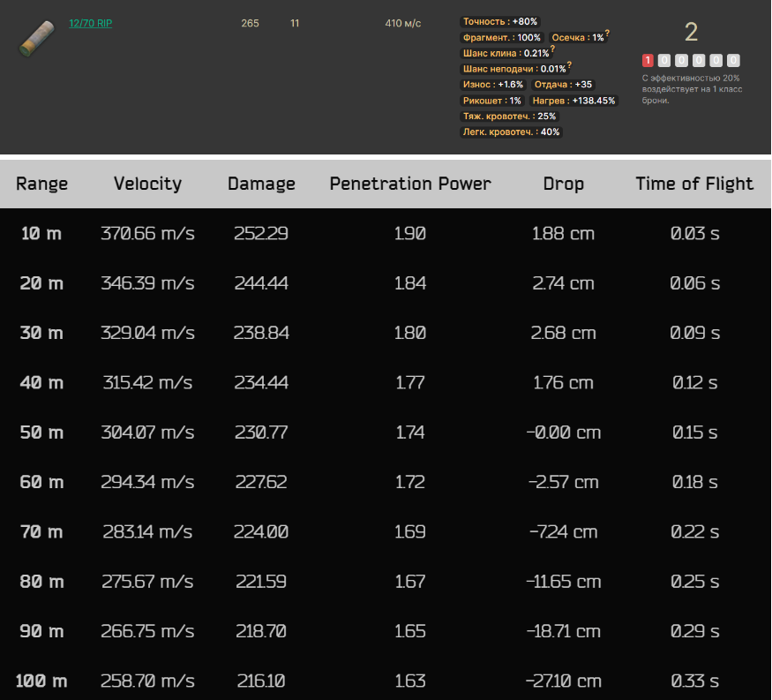772x700 pixels.
Task: Click the Damage column header
Action: (261, 184)
